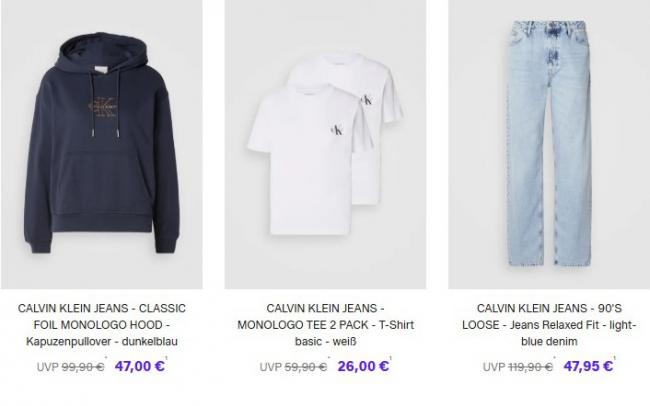Open the white T-shirt 2 pack image
Screen dimensions: 650x406
coord(325,144)
